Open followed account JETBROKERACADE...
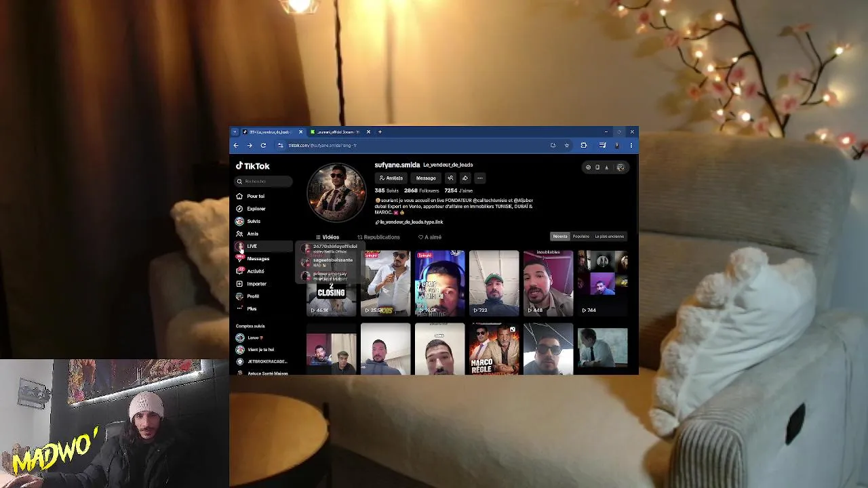The width and height of the screenshot is (868, 488). (x=262, y=362)
